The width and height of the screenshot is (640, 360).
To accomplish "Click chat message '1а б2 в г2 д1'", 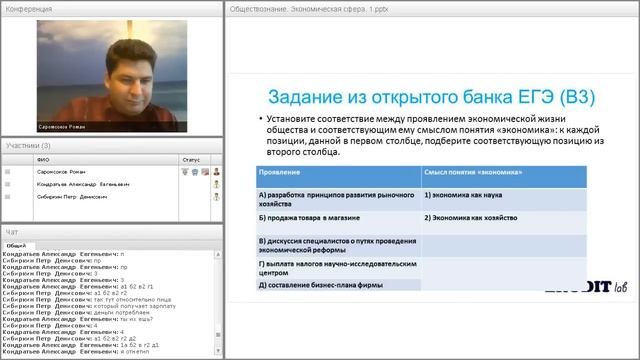I will click(x=140, y=345).
